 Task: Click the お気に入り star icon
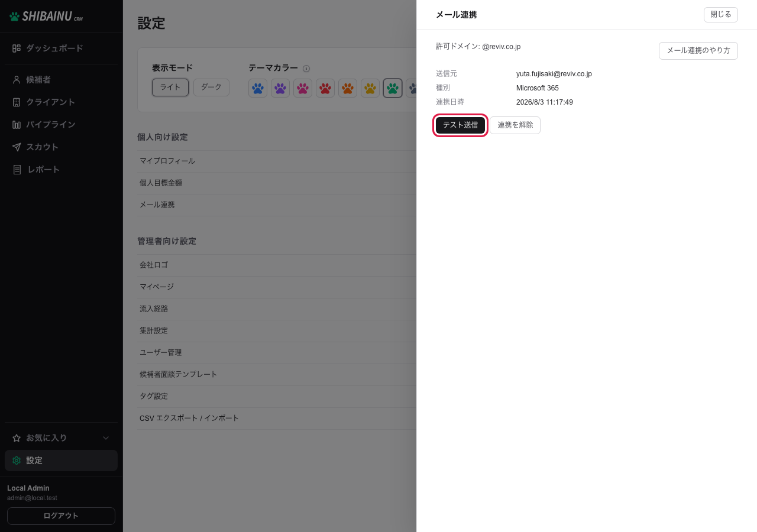[x=17, y=438]
